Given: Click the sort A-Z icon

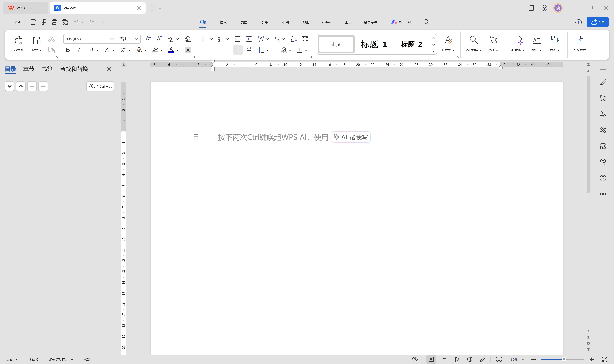Looking at the screenshot, I should 294,39.
